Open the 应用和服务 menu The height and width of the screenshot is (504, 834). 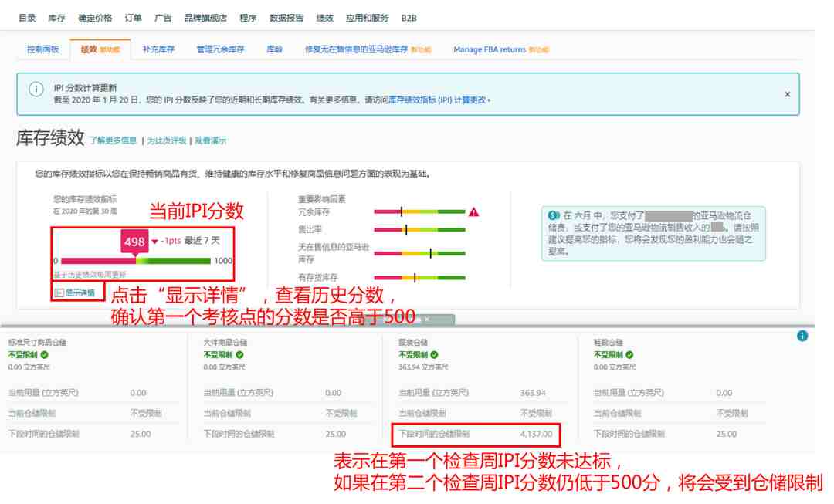pyautogui.click(x=367, y=18)
